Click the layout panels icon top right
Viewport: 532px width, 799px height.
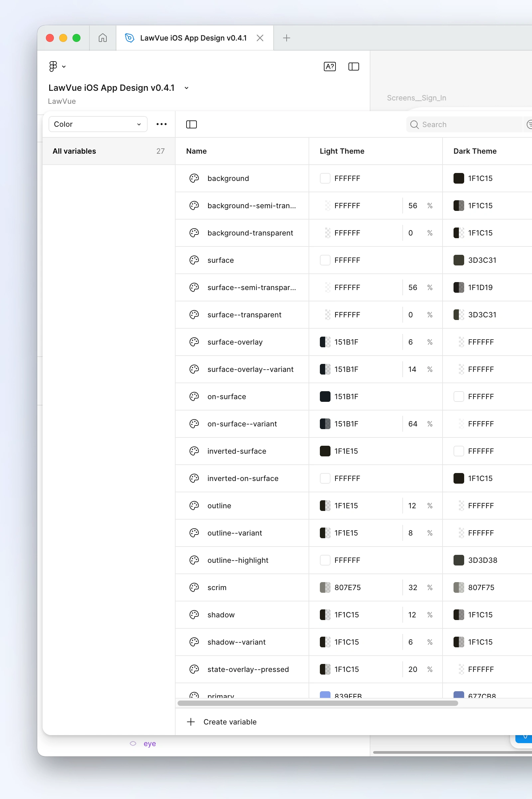point(353,67)
